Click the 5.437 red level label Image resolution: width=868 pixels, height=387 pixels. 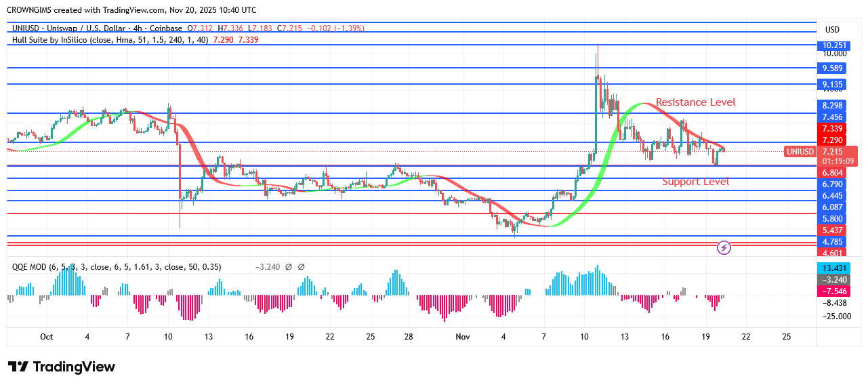tap(833, 230)
